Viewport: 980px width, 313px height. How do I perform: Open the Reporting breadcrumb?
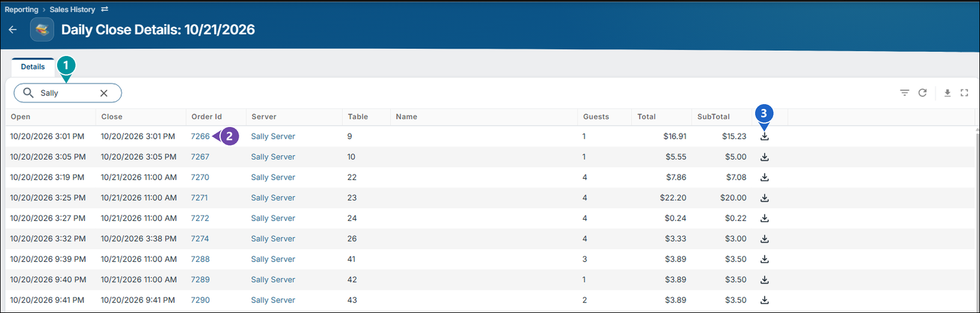click(x=22, y=10)
